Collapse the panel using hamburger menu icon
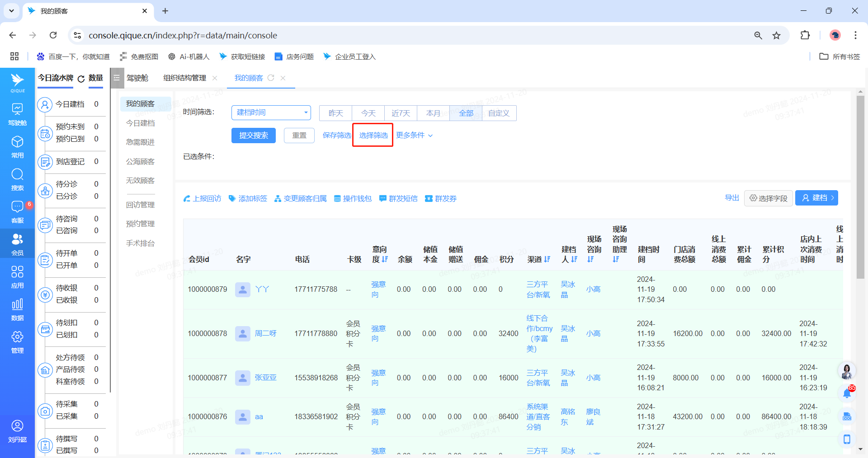 click(117, 78)
